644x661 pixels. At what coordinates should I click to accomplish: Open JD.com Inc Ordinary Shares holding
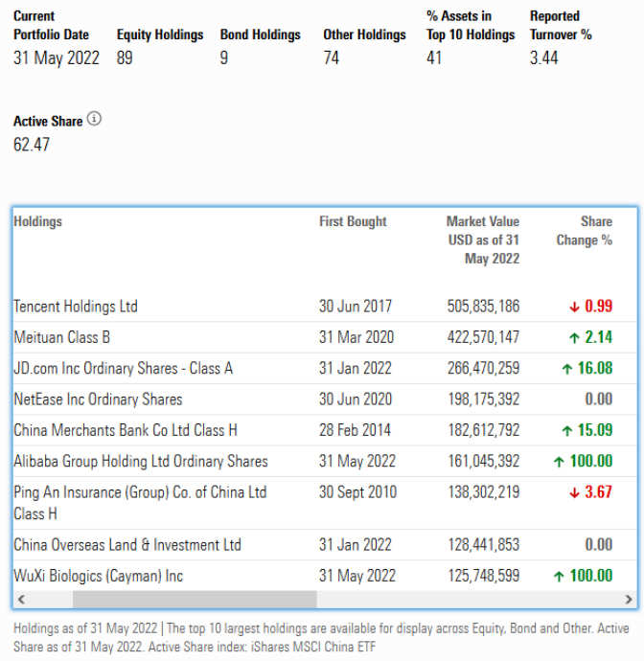(x=124, y=368)
